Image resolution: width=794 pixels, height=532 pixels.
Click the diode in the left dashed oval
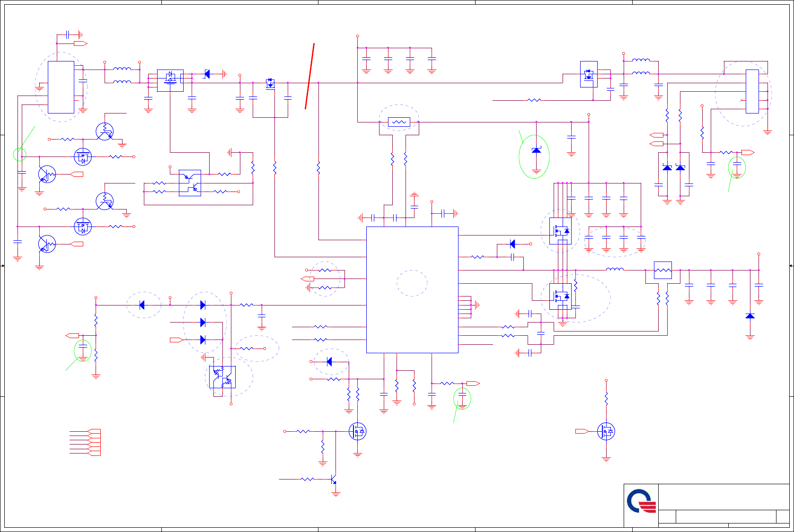click(x=142, y=305)
